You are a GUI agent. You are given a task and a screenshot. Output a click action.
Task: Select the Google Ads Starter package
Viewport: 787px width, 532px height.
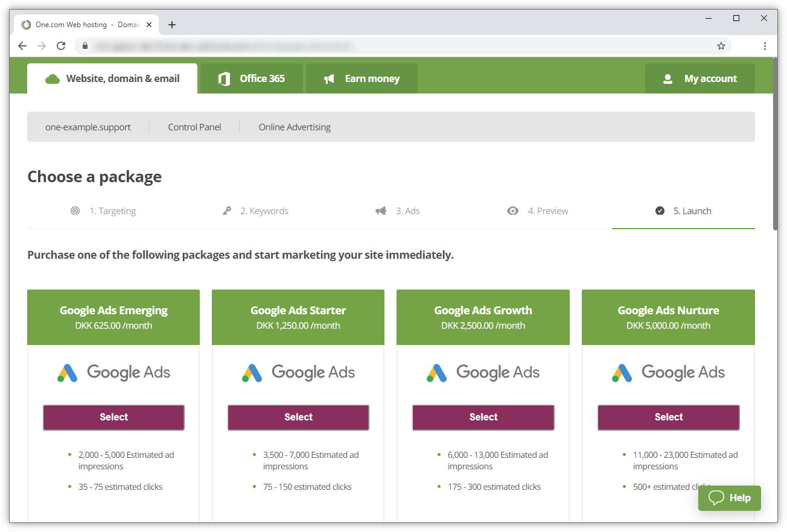pos(298,417)
